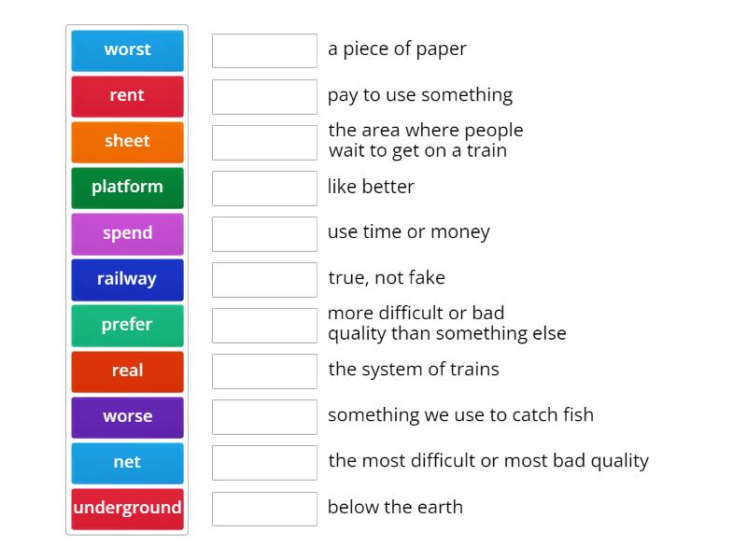Click the answer box beside 'use time or money'
The width and height of the screenshot is (747, 560).
click(x=264, y=233)
